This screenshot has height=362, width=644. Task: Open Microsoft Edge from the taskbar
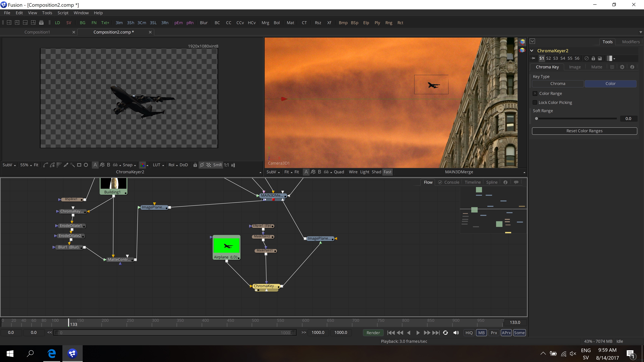pyautogui.click(x=52, y=353)
